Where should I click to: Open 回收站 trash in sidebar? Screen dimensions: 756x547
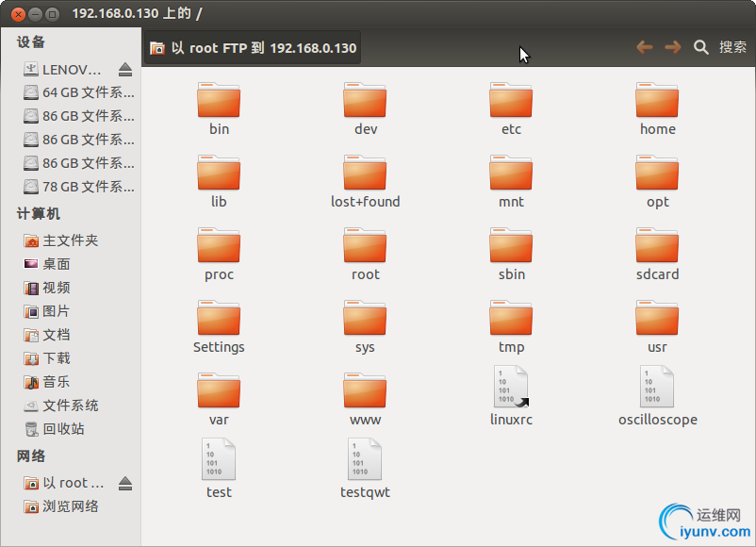click(x=54, y=429)
